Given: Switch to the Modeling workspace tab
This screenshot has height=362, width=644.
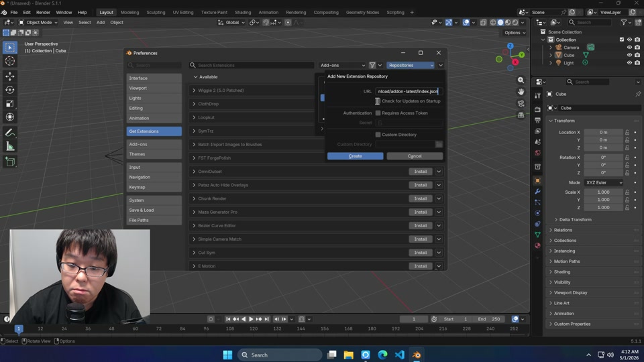Looking at the screenshot, I should pyautogui.click(x=129, y=12).
